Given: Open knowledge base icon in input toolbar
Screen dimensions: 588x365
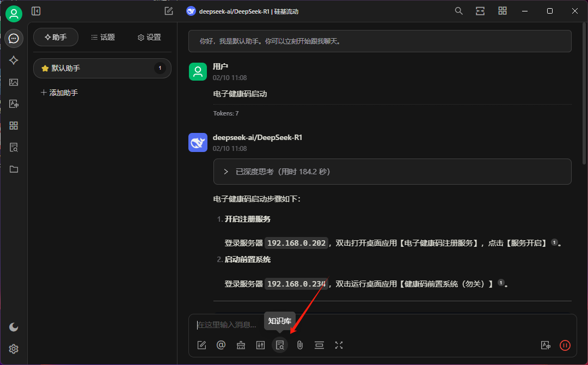Looking at the screenshot, I should [280, 345].
